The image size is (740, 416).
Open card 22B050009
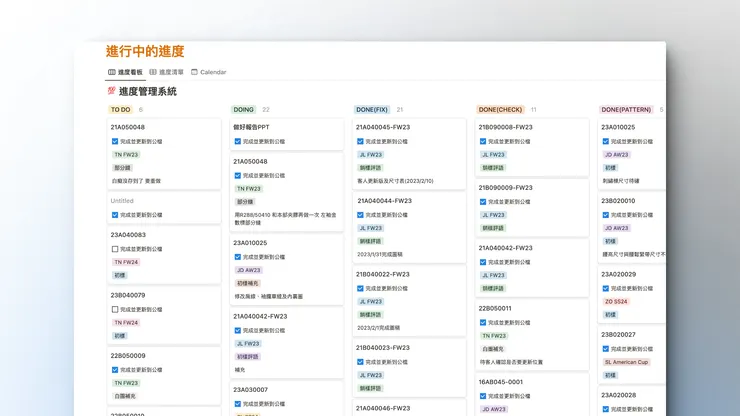point(164,376)
